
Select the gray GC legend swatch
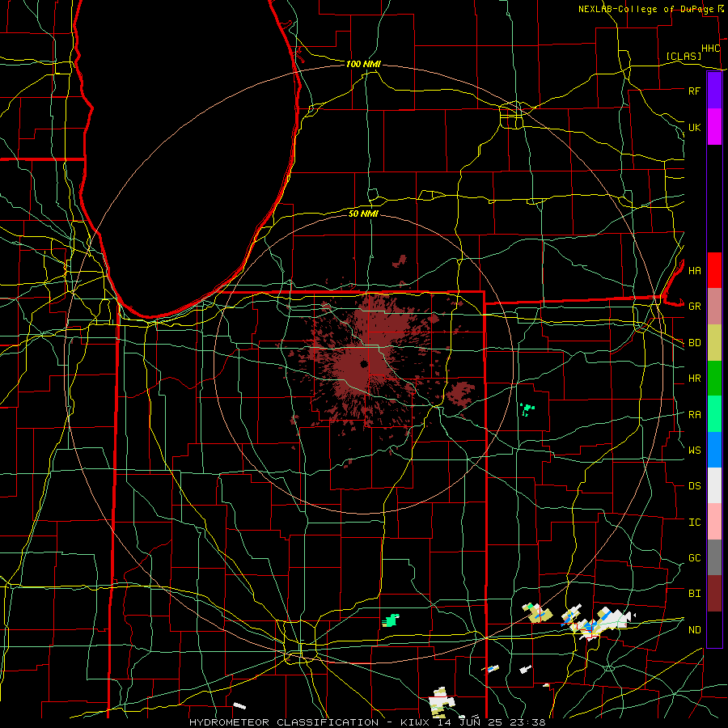[714, 557]
